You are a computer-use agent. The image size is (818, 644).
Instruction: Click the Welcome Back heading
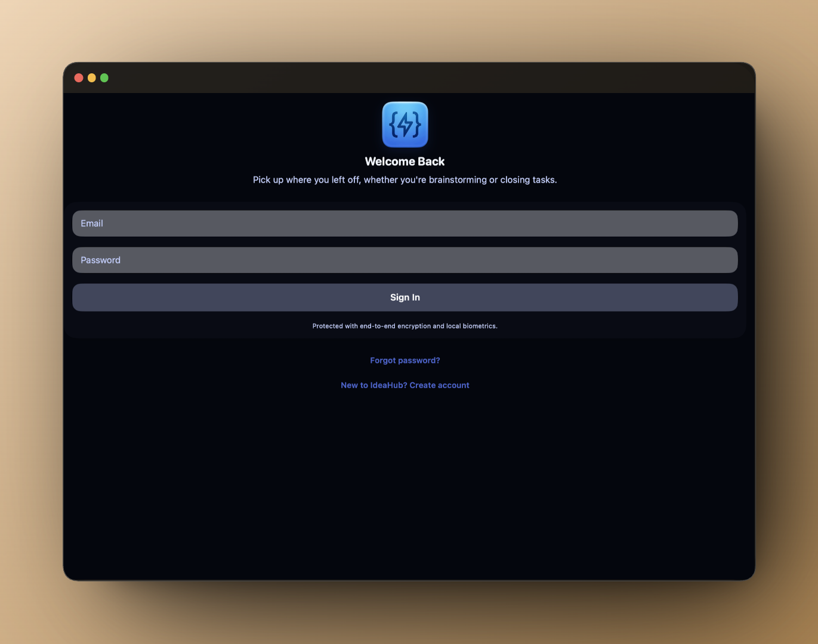405,162
